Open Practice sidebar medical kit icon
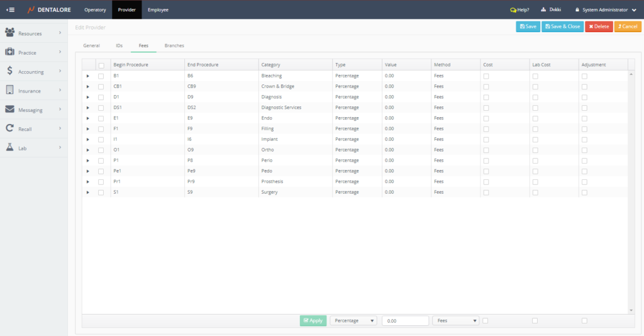Viewport: 644px width, 336px height. tap(10, 52)
